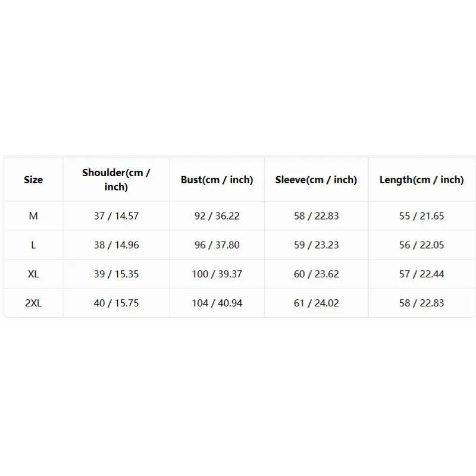Select the Shoulder(cm / inch) header cell

pyautogui.click(x=116, y=180)
